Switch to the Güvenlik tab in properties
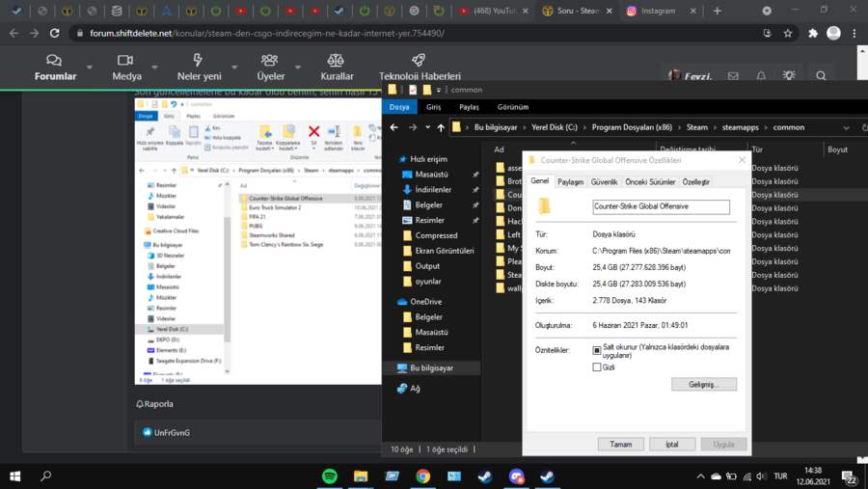Viewport: 868px width, 489px height. 604,181
